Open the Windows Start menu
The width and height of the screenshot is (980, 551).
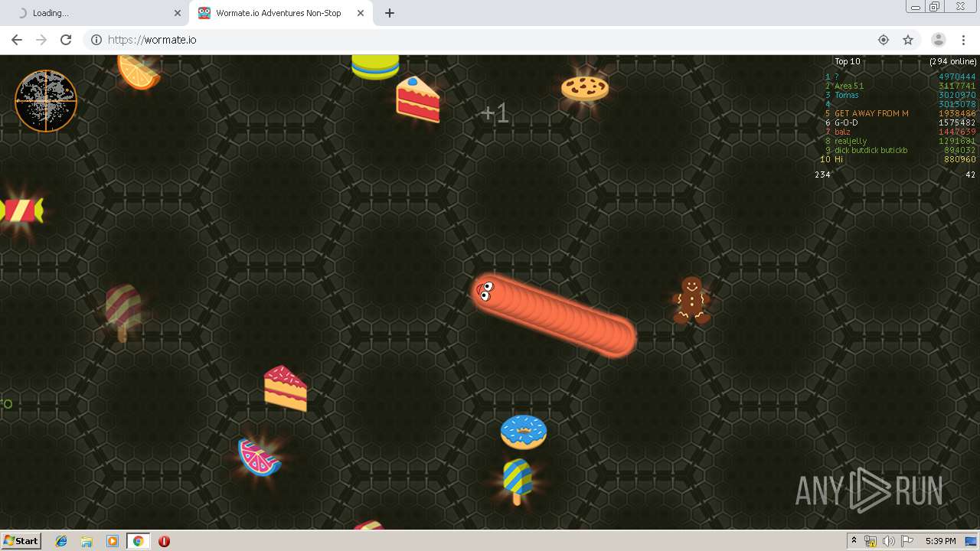[21, 541]
